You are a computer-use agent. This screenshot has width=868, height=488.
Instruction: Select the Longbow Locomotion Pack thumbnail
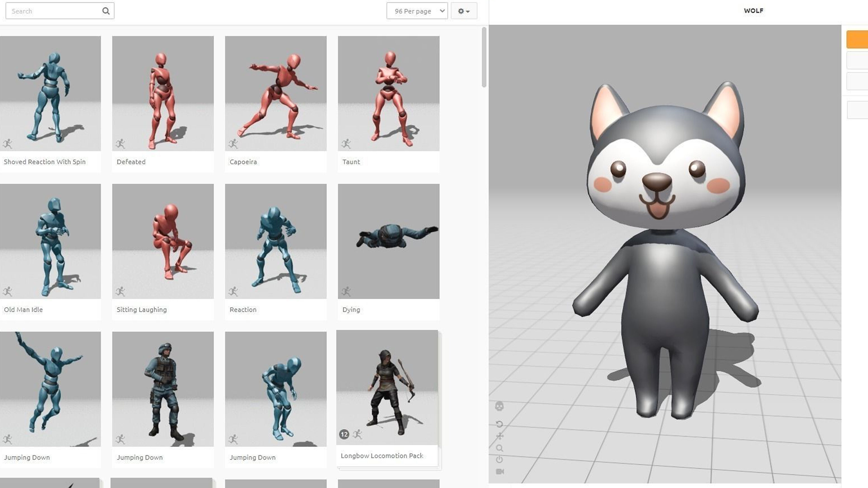[387, 387]
